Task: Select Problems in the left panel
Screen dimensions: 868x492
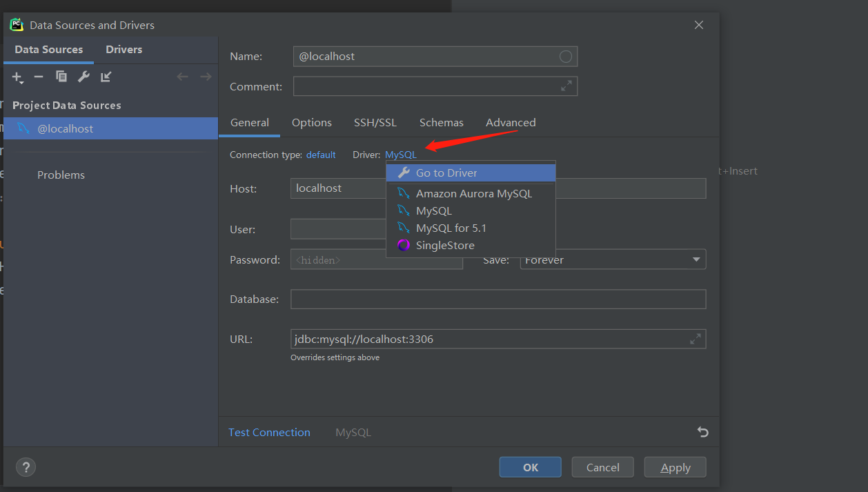Action: [x=61, y=175]
